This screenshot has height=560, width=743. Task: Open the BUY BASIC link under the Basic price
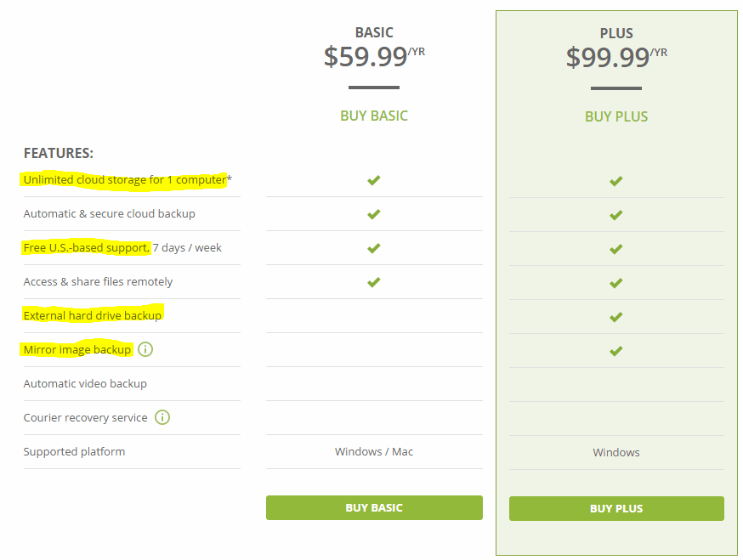373,115
